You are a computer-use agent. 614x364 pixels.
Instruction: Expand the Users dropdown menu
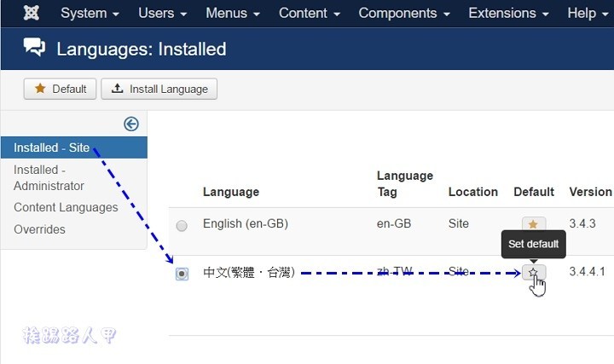(162, 13)
